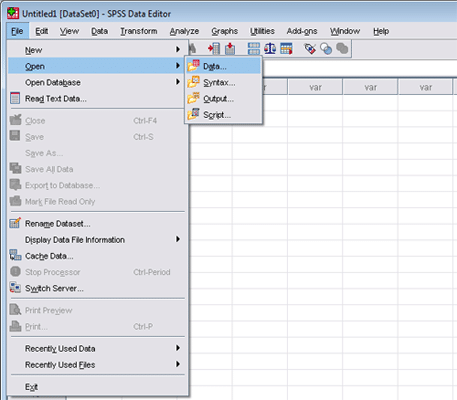Expand the New submenu arrow
The image size is (457, 400).
click(x=178, y=49)
